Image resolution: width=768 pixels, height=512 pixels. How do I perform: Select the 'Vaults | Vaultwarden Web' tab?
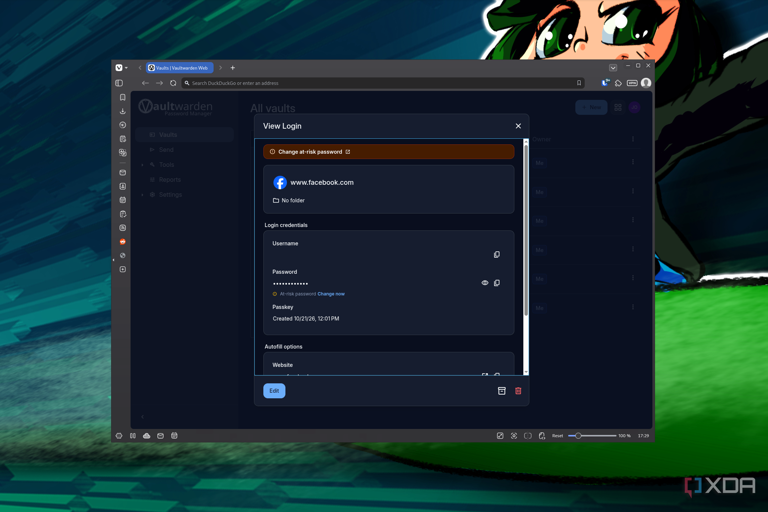(179, 68)
